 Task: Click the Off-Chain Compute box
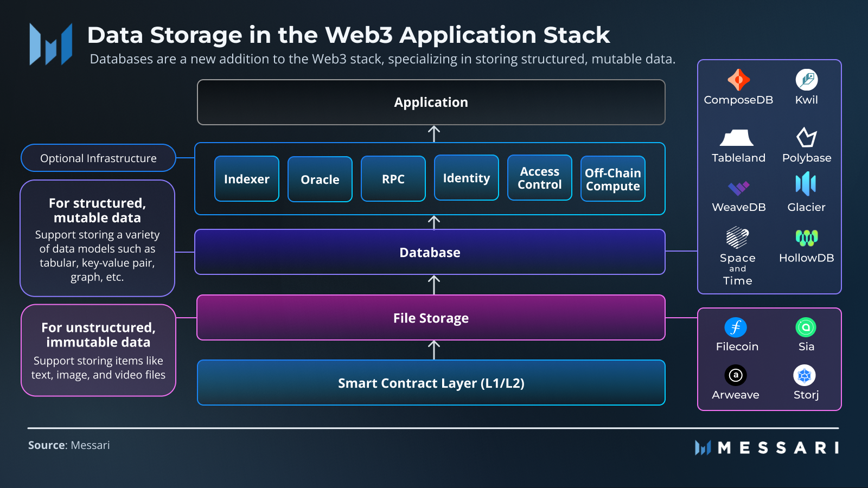[612, 179]
